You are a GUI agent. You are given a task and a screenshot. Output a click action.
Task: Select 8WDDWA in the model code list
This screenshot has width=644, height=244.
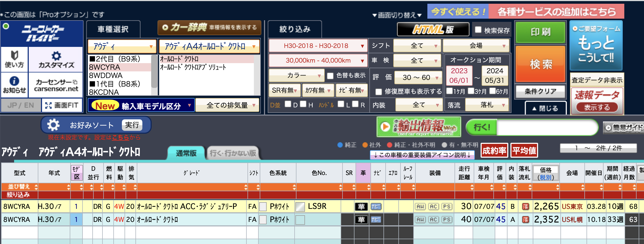click(x=120, y=75)
